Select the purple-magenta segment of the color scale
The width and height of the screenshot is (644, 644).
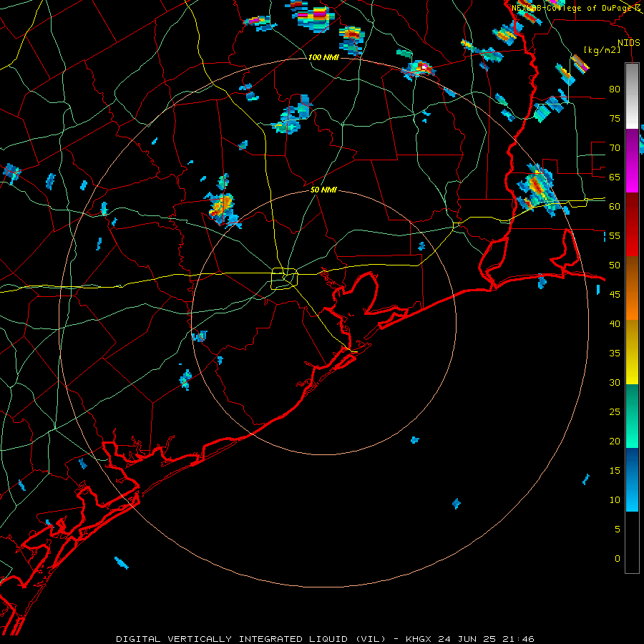(632, 161)
